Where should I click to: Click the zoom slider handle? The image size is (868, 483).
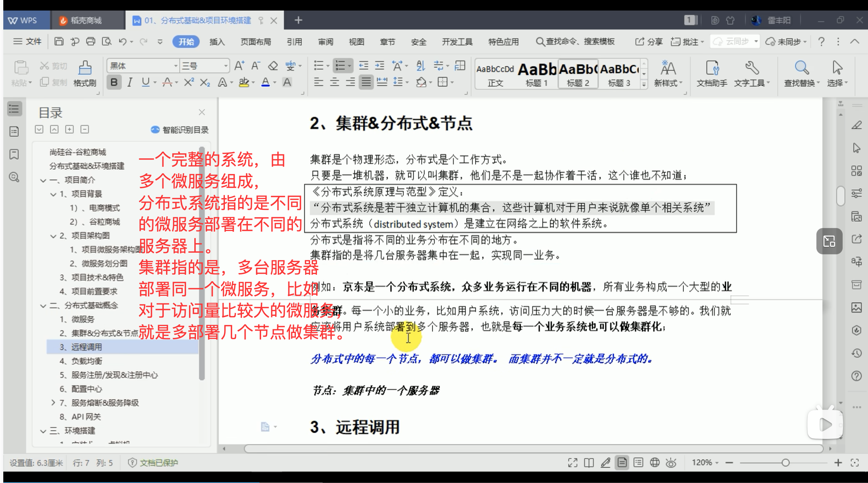785,463
